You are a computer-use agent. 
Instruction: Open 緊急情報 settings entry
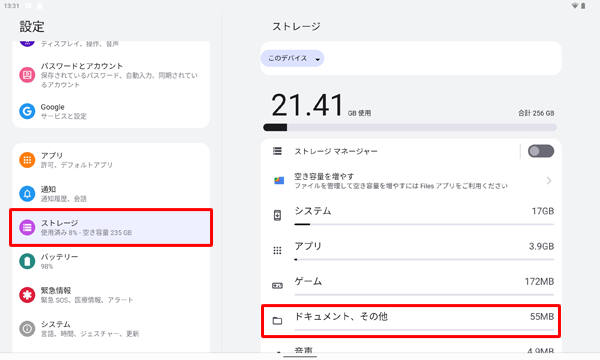point(111,295)
